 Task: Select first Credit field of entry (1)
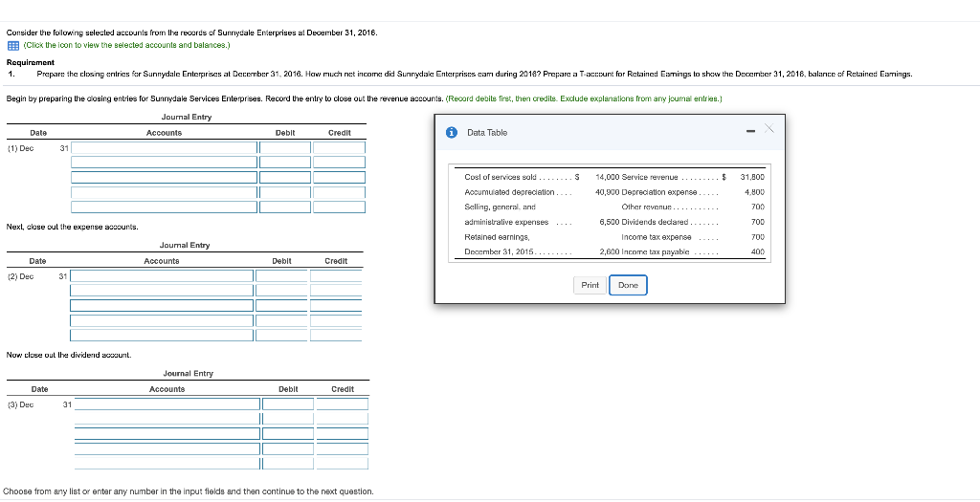pyautogui.click(x=340, y=148)
